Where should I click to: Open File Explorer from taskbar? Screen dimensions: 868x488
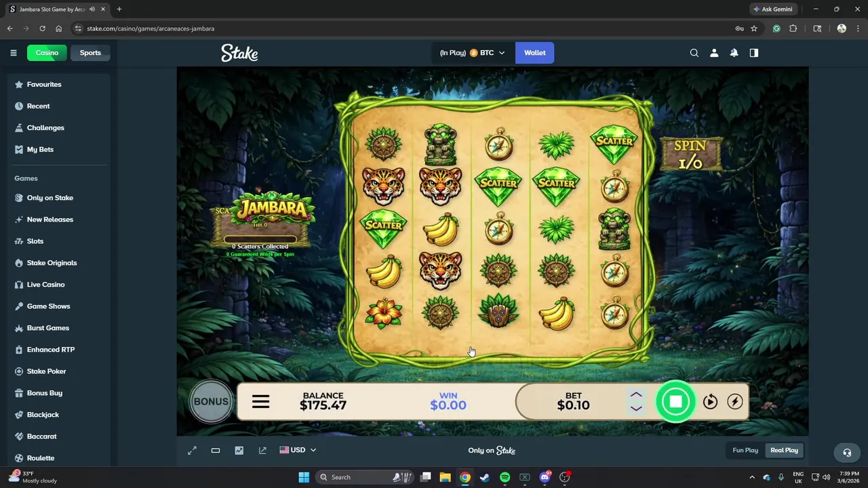tap(445, 477)
